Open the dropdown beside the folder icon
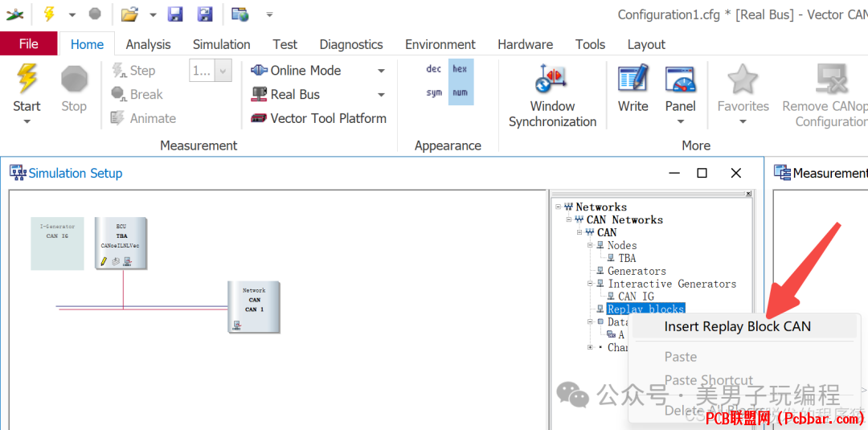 coord(153,15)
